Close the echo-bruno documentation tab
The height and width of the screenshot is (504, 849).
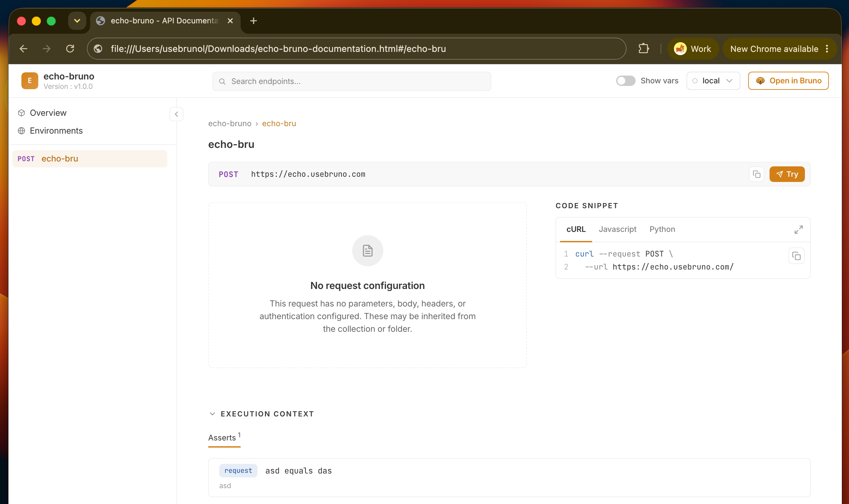(x=230, y=21)
